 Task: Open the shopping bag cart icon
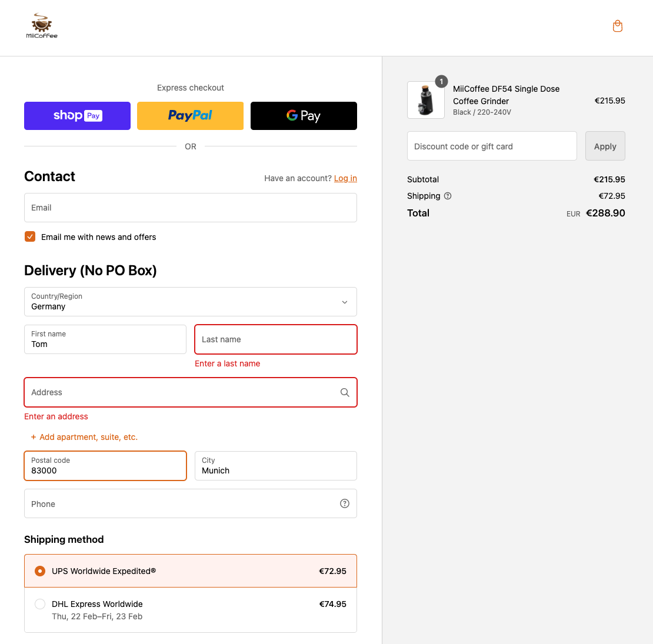[617, 26]
